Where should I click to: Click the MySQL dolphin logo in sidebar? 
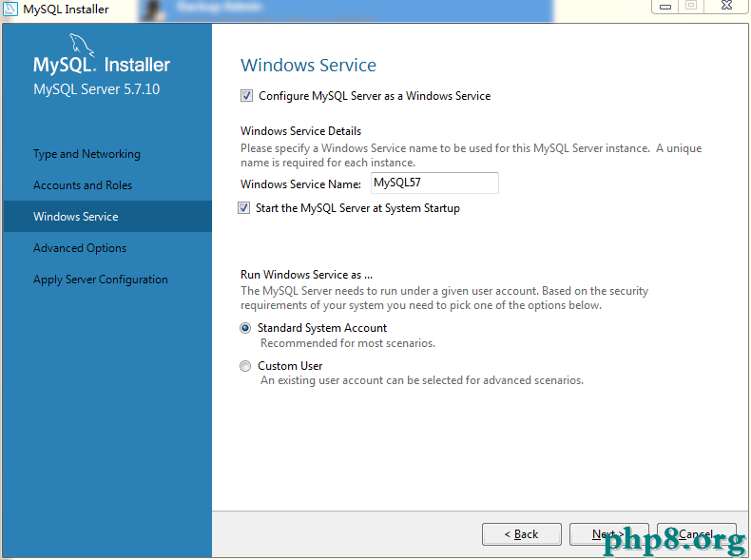click(x=82, y=45)
